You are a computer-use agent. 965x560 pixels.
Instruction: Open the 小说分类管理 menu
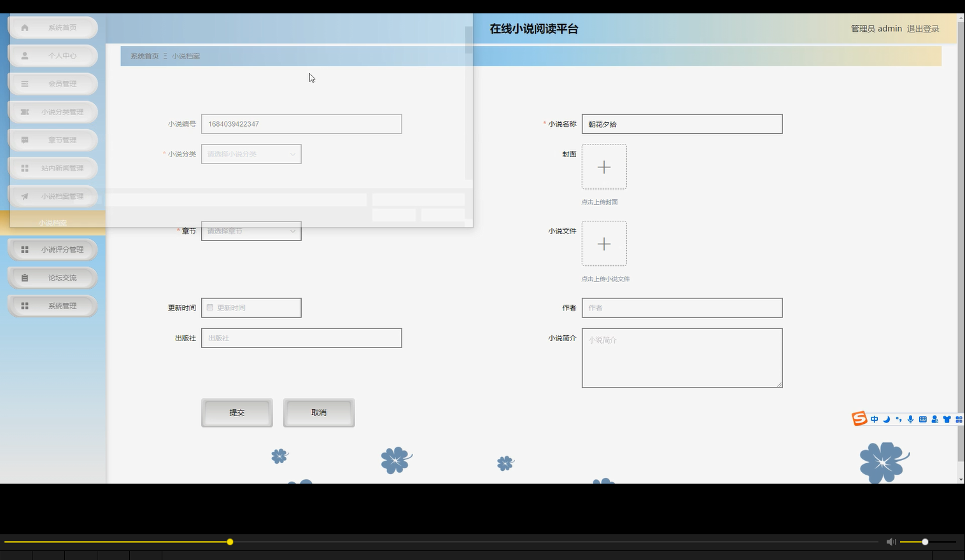[x=53, y=112]
